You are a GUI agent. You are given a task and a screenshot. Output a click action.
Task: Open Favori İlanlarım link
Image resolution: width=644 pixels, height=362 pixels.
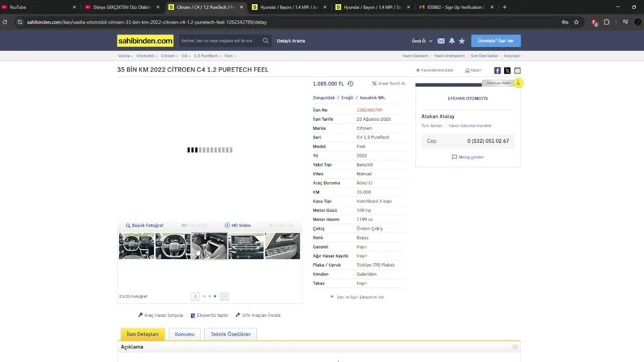pos(416,56)
